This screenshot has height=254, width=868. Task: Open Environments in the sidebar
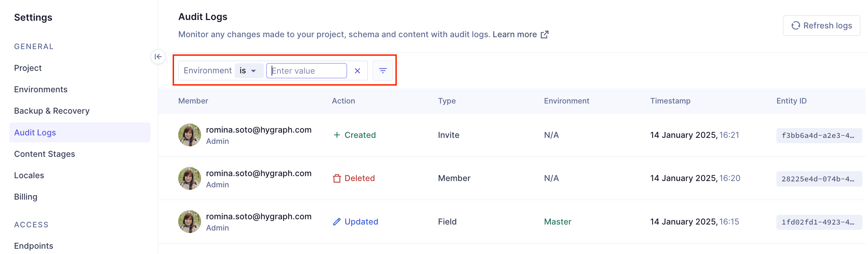coord(41,89)
